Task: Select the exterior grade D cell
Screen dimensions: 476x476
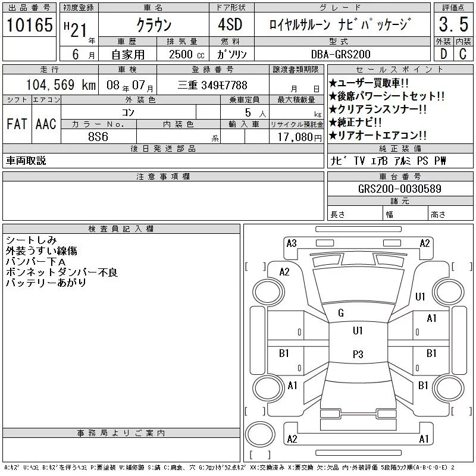Action: click(443, 54)
